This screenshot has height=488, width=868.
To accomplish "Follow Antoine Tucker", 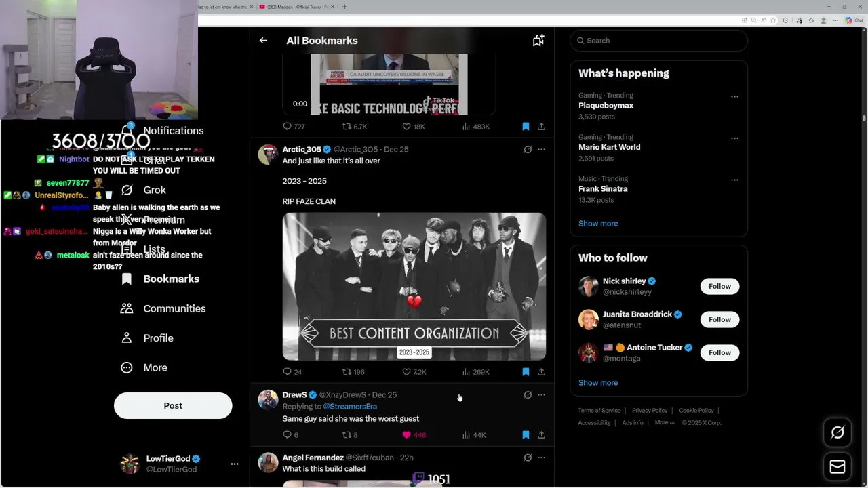I will (719, 352).
